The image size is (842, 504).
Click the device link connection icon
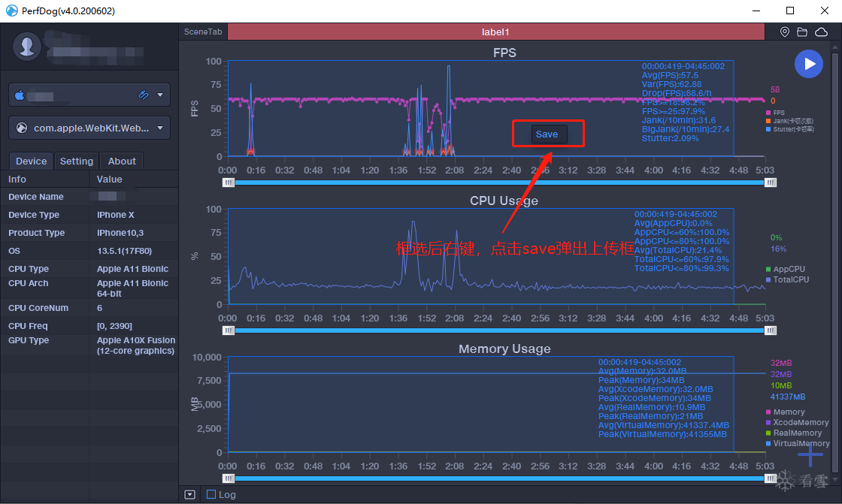[144, 95]
